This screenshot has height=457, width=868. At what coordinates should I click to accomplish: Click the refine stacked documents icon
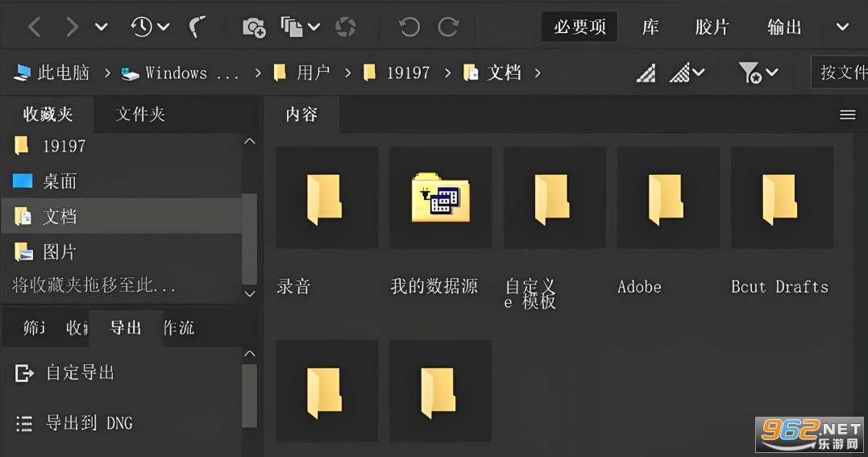(x=292, y=27)
